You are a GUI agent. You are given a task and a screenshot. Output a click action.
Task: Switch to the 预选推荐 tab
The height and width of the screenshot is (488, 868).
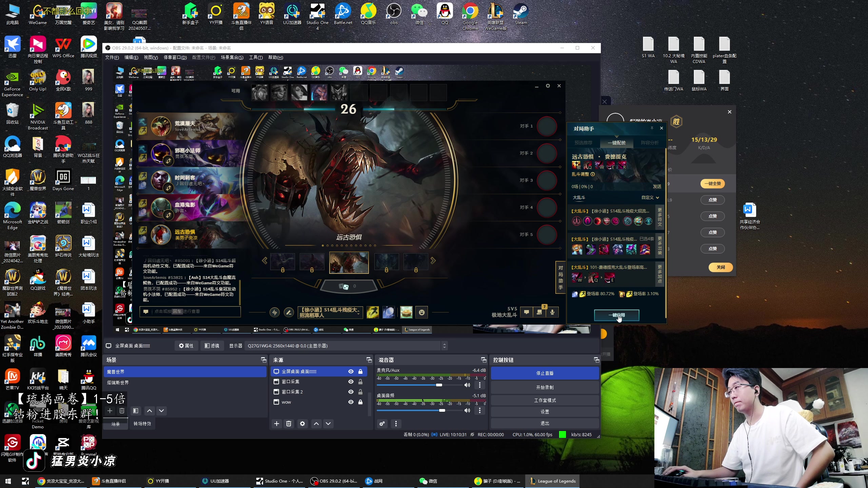583,143
